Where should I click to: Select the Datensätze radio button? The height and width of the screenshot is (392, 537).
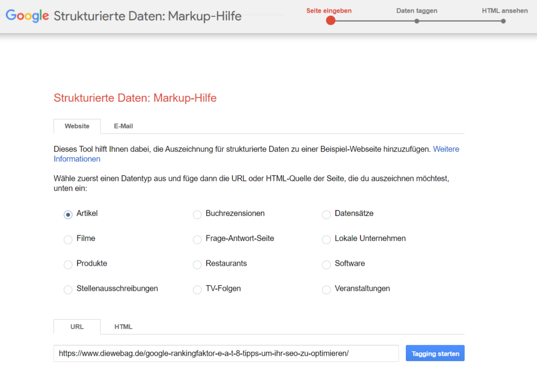[326, 215]
